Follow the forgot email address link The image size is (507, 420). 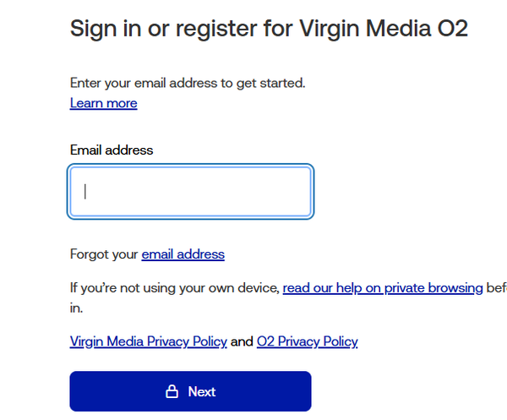point(183,254)
